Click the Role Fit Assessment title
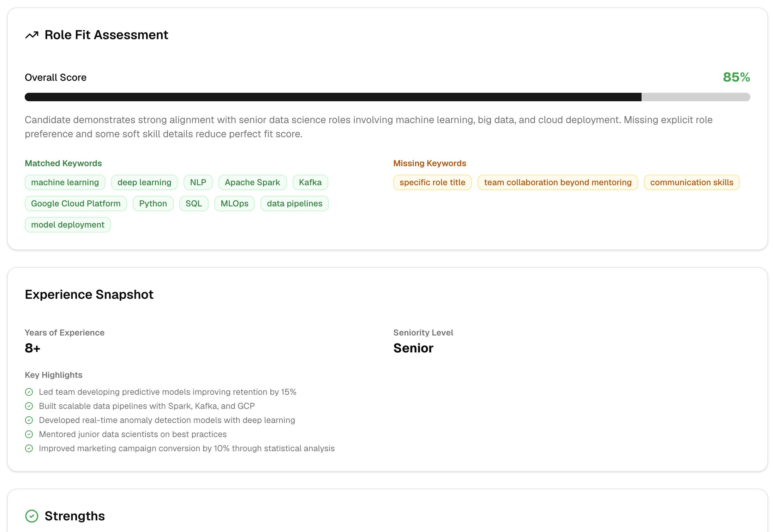Image resolution: width=773 pixels, height=532 pixels. coord(106,35)
